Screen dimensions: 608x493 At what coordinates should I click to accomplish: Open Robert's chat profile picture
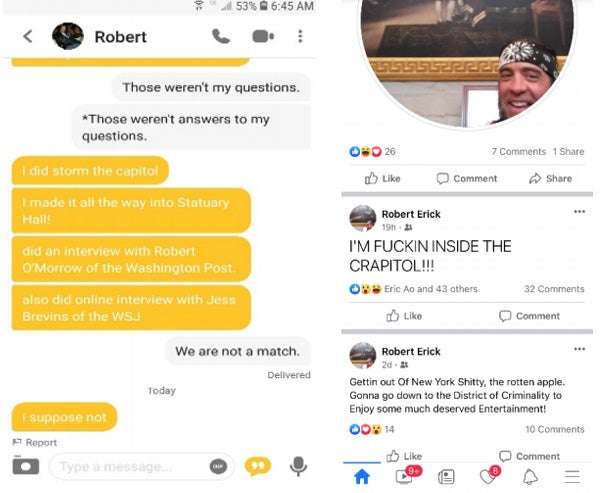(x=68, y=36)
